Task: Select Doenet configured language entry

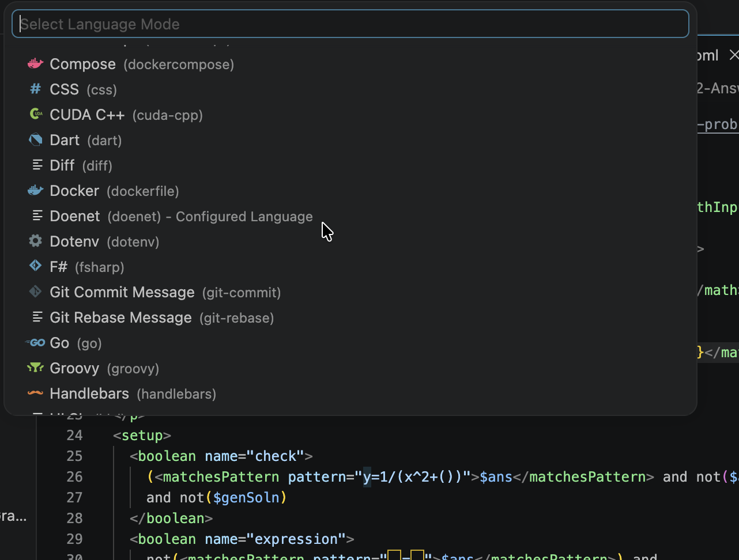Action: 350,216
